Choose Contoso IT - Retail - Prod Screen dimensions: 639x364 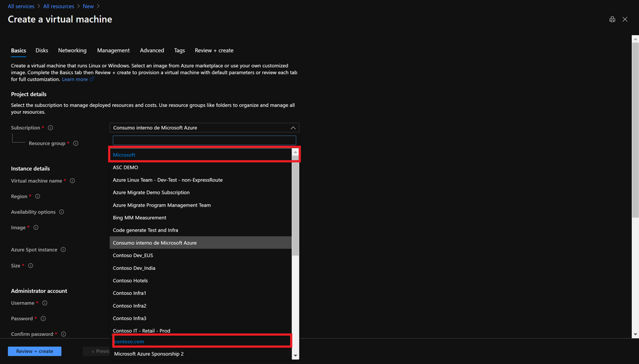pyautogui.click(x=201, y=331)
